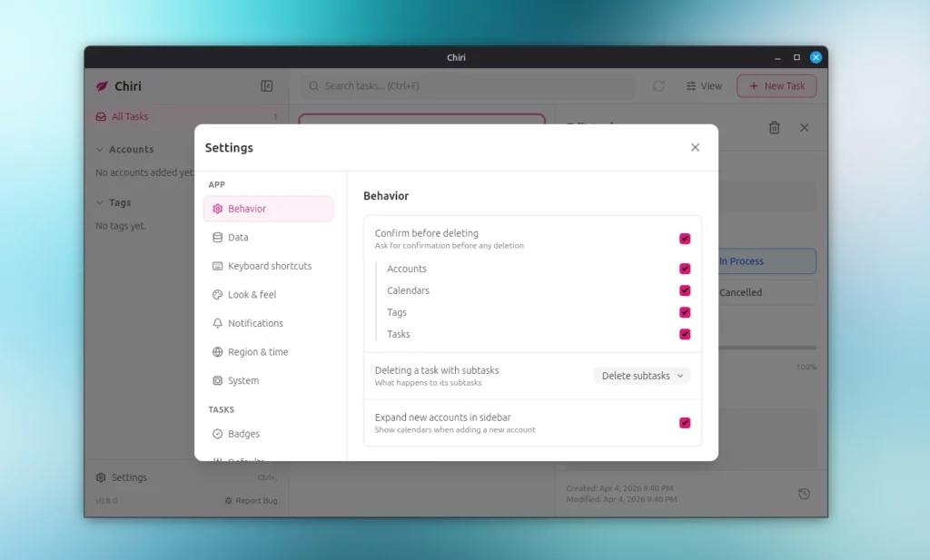Open the Look & feel settings
The width and height of the screenshot is (930, 560).
point(252,295)
